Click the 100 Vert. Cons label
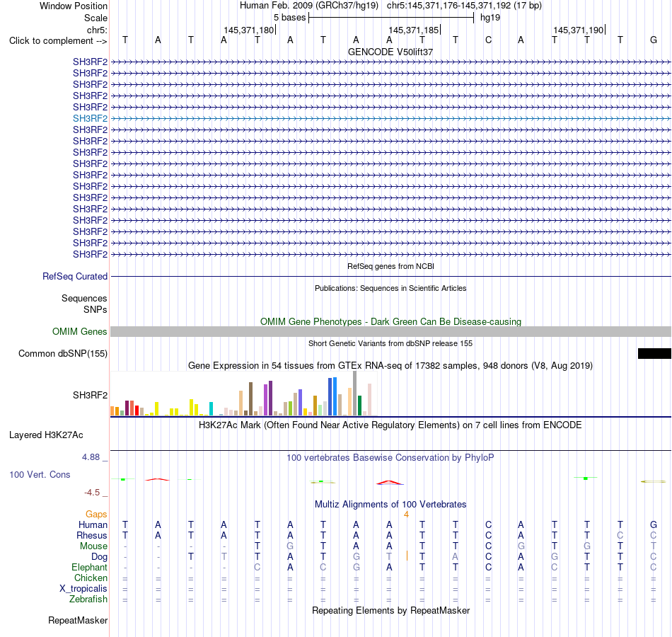Screen dimensions: 672x637 click(40, 474)
